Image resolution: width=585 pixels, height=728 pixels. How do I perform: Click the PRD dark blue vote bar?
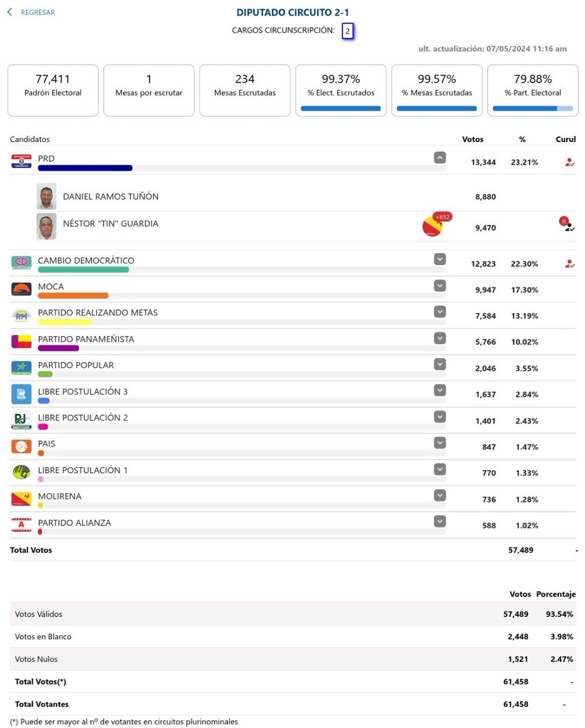(x=85, y=168)
